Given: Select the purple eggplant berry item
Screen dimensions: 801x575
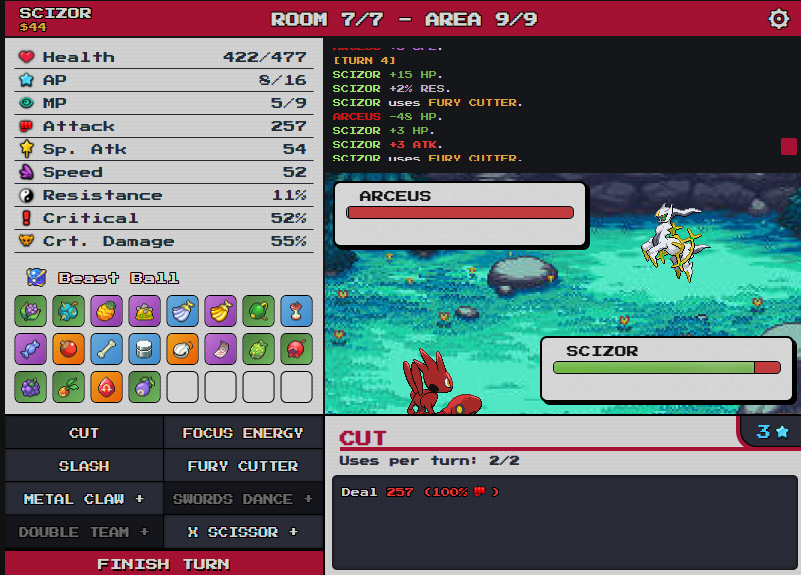Looking at the screenshot, I should [x=145, y=387].
